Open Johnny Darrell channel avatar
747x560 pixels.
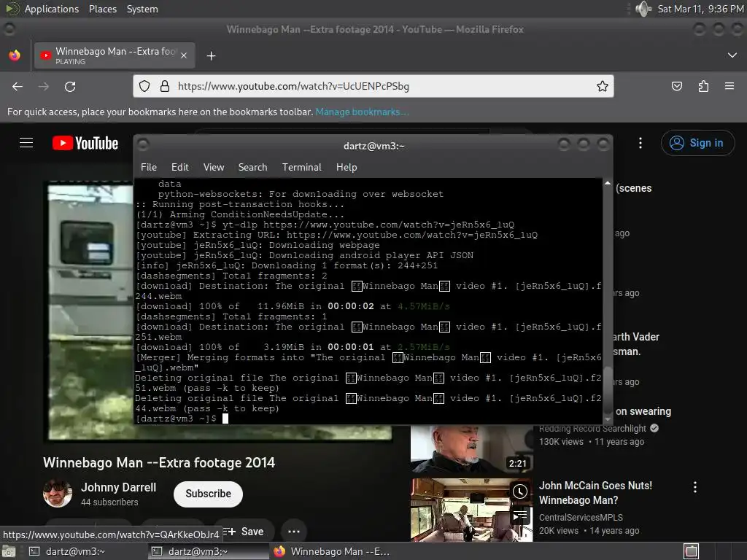click(x=58, y=494)
